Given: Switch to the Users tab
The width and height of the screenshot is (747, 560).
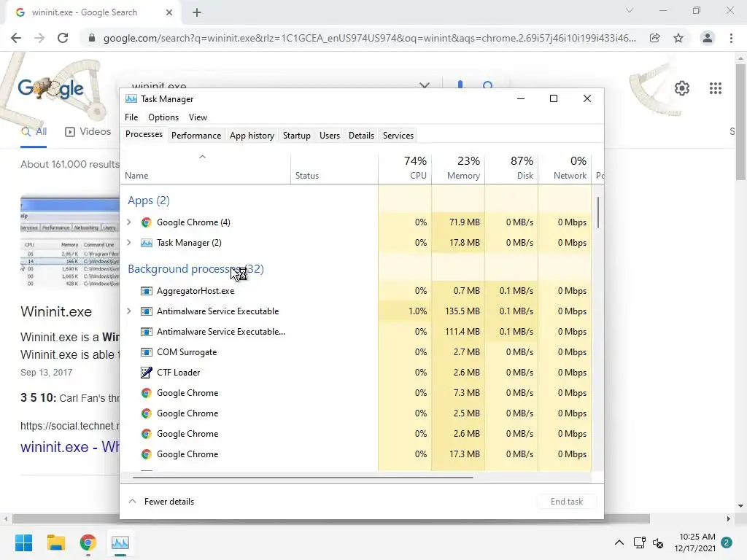Looking at the screenshot, I should click(x=329, y=136).
